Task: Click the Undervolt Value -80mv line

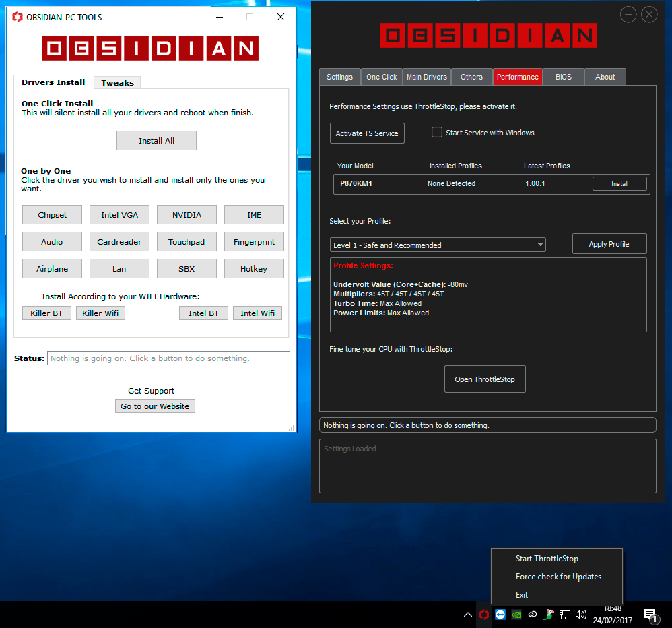Action: (x=401, y=284)
